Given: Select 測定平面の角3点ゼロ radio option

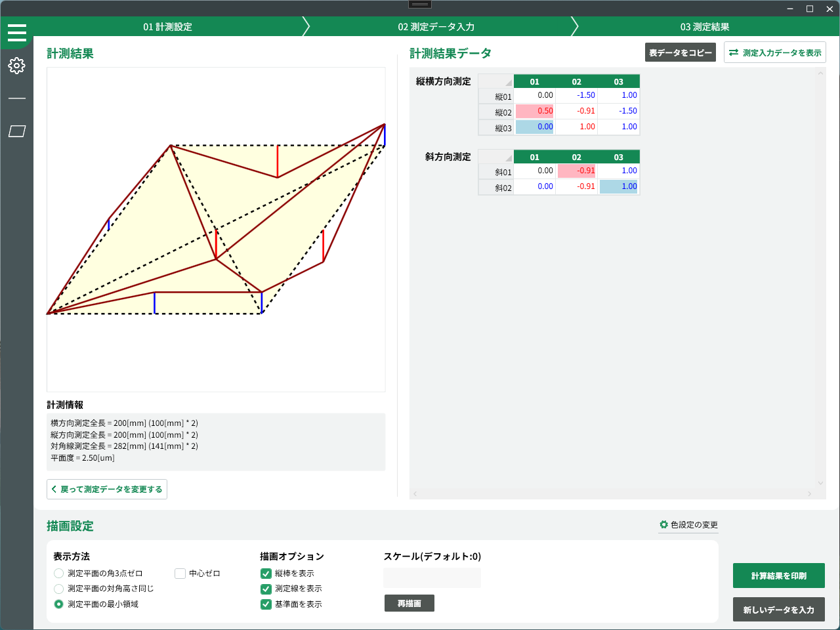Looking at the screenshot, I should (x=59, y=574).
